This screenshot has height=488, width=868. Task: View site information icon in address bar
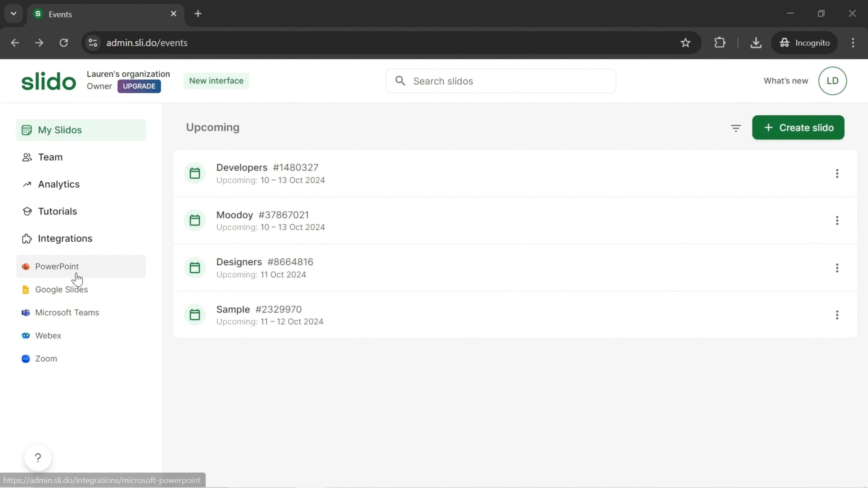pos(93,43)
